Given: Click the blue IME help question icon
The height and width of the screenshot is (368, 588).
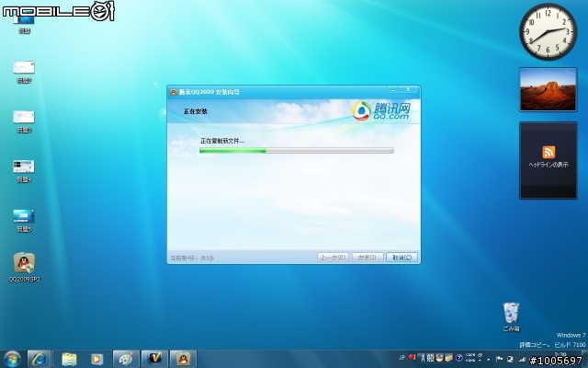Looking at the screenshot, I should 459,358.
